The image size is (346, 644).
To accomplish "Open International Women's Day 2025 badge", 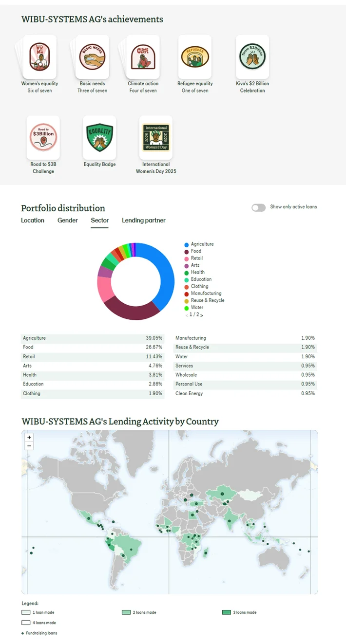I will click(x=156, y=137).
